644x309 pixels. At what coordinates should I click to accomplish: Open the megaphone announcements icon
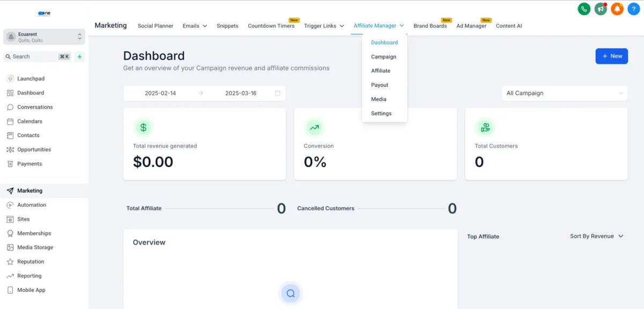coord(601,9)
